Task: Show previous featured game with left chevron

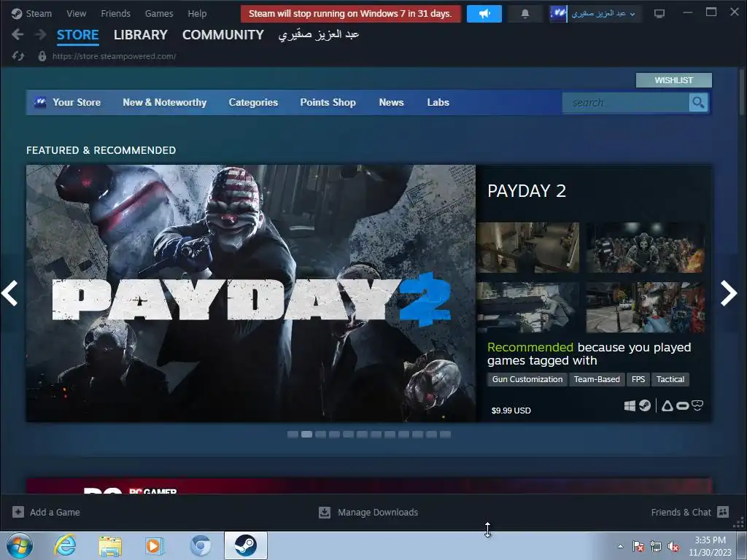Action: pos(9,293)
